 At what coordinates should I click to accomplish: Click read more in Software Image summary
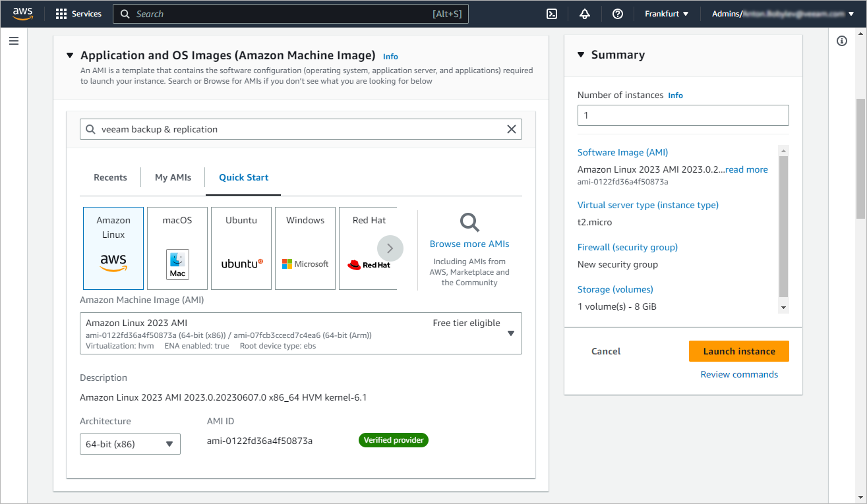pos(746,169)
